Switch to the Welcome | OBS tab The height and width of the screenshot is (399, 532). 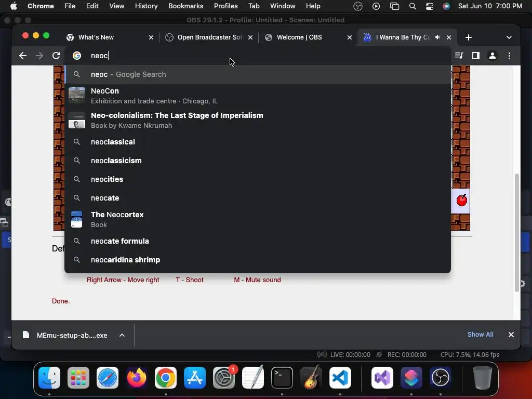(x=307, y=37)
